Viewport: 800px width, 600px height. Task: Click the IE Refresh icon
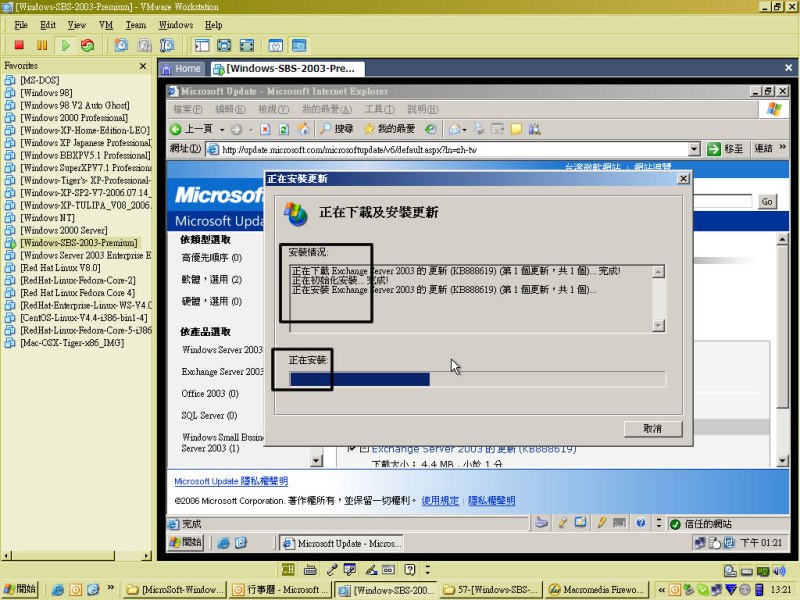284,129
